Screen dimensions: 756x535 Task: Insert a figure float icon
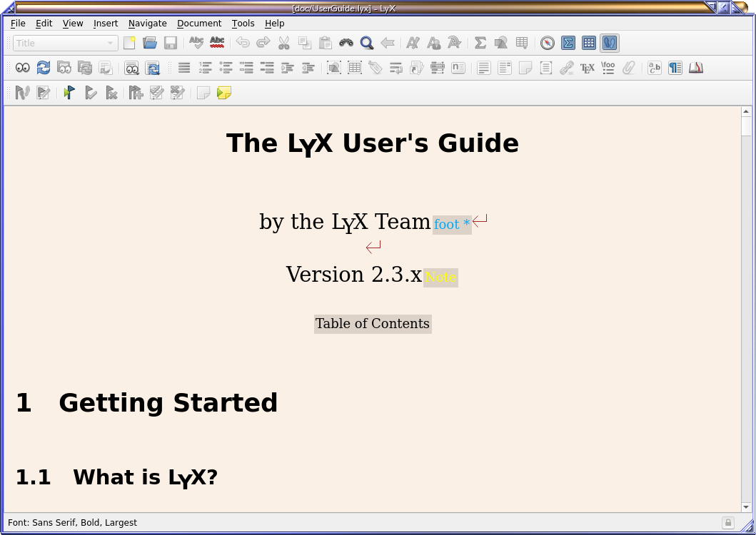(x=333, y=68)
